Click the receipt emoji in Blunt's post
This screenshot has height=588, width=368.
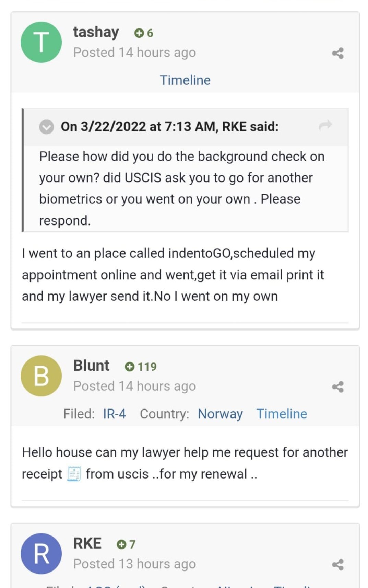[74, 474]
